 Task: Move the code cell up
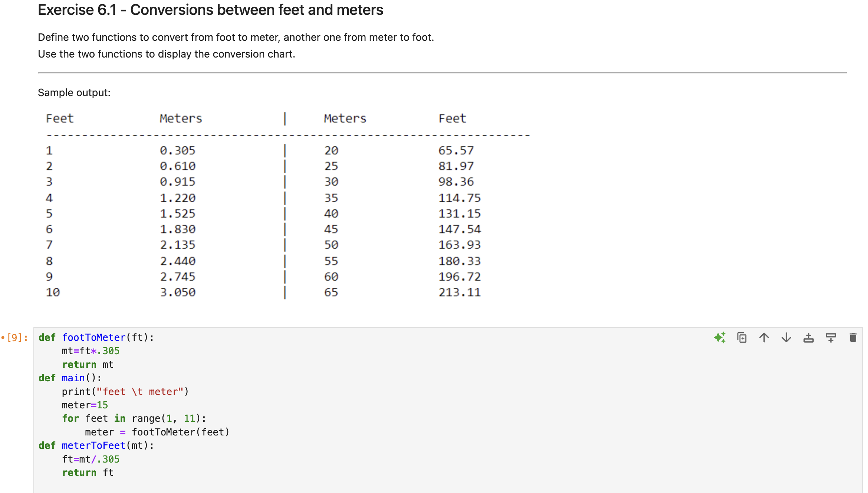(764, 338)
